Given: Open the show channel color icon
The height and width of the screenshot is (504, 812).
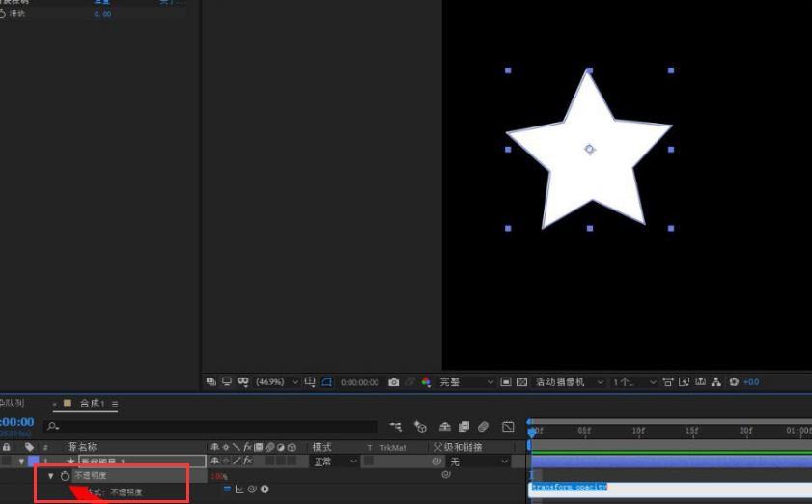Looking at the screenshot, I should 426,382.
